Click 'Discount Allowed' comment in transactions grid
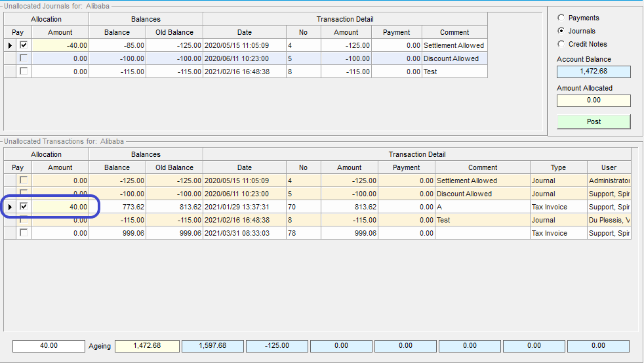The image size is (644, 363). click(483, 194)
